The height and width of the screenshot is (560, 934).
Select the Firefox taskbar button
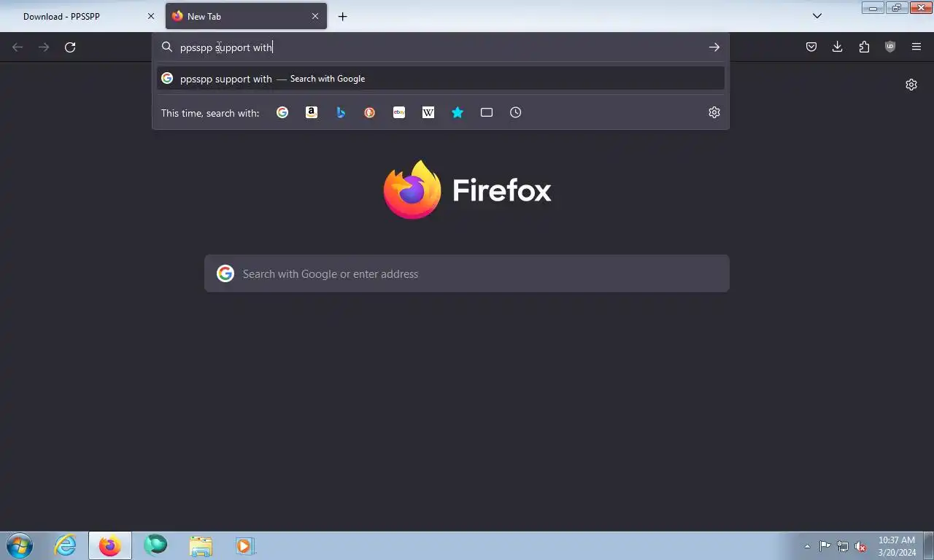click(110, 545)
